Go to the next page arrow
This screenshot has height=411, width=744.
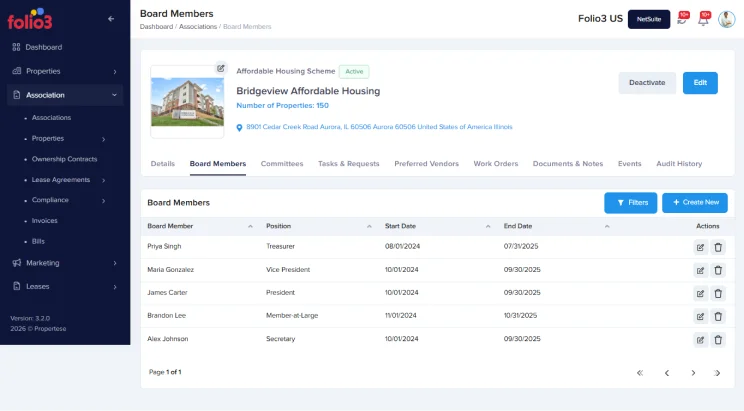693,373
